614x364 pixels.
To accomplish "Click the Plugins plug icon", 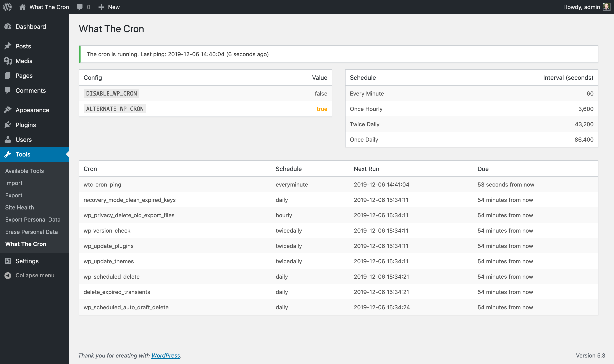I will 8,125.
